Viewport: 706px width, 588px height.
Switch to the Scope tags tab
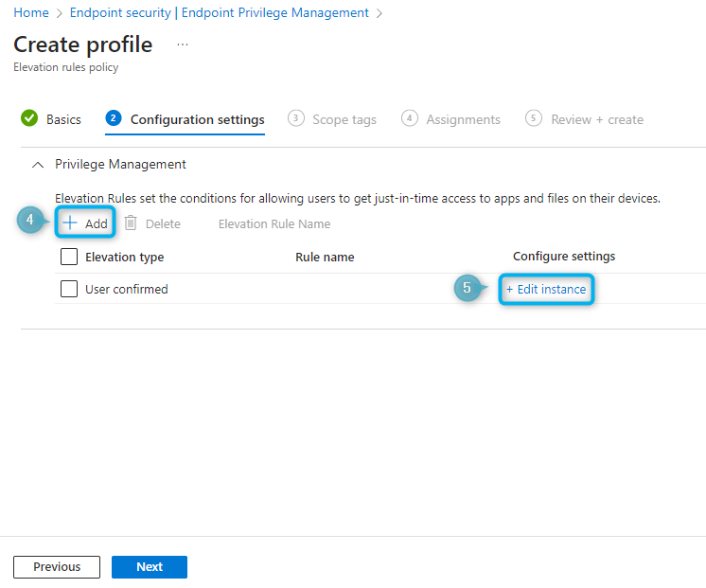[344, 120]
